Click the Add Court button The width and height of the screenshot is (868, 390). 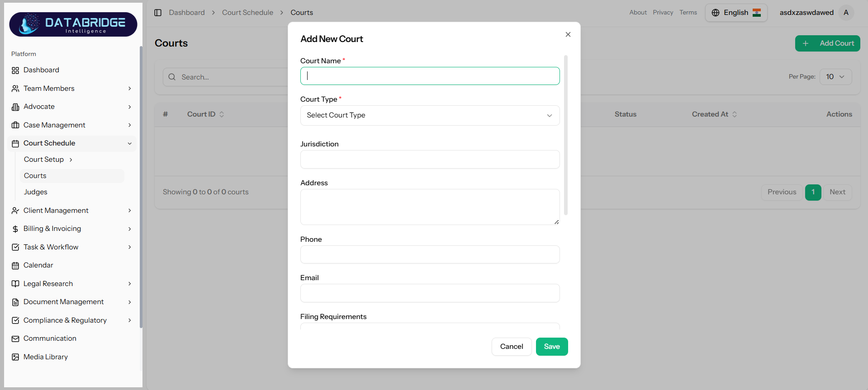tap(828, 43)
